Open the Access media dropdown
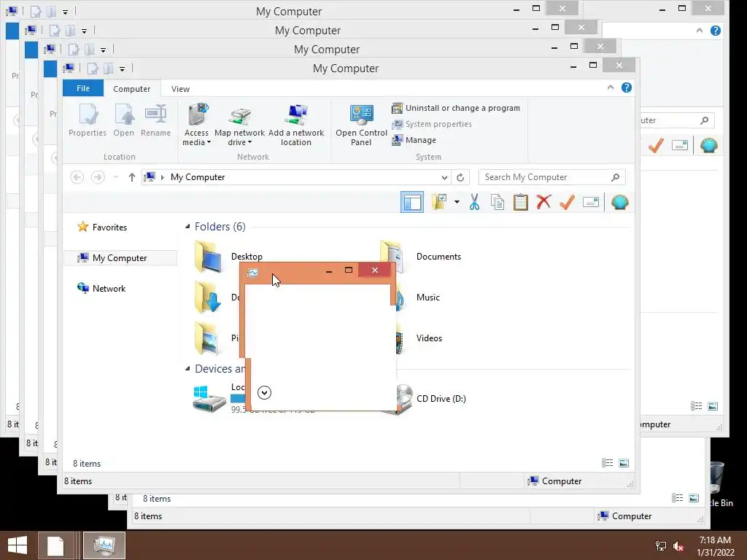This screenshot has width=747, height=560. click(x=196, y=125)
